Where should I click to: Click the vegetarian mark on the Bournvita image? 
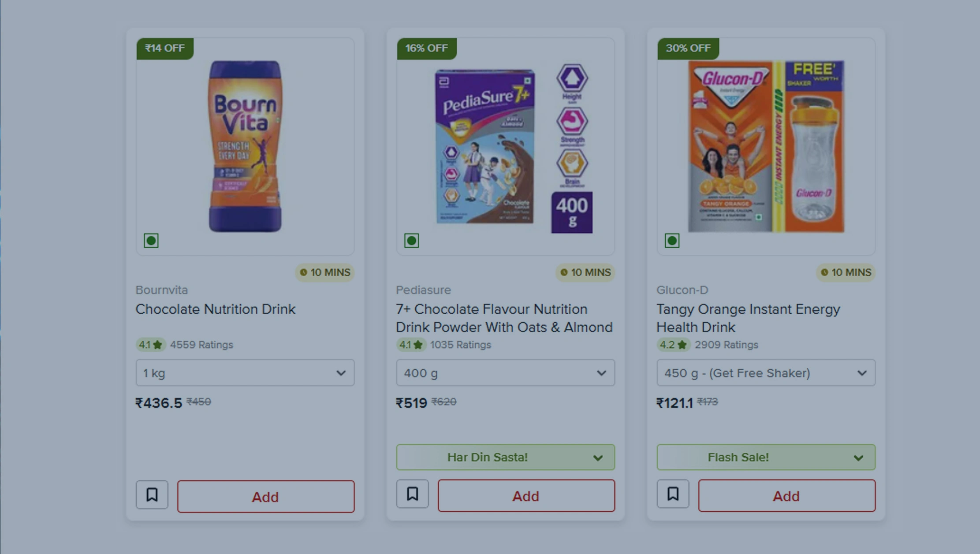(151, 241)
